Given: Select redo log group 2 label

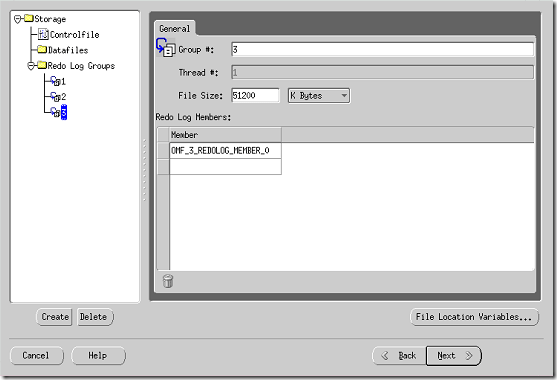Looking at the screenshot, I should (63, 97).
